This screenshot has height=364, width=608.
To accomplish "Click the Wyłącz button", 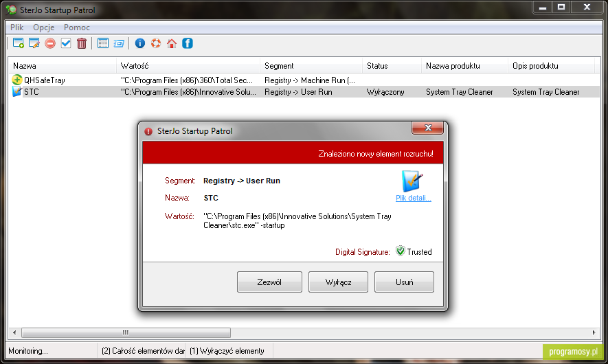I will (338, 282).
